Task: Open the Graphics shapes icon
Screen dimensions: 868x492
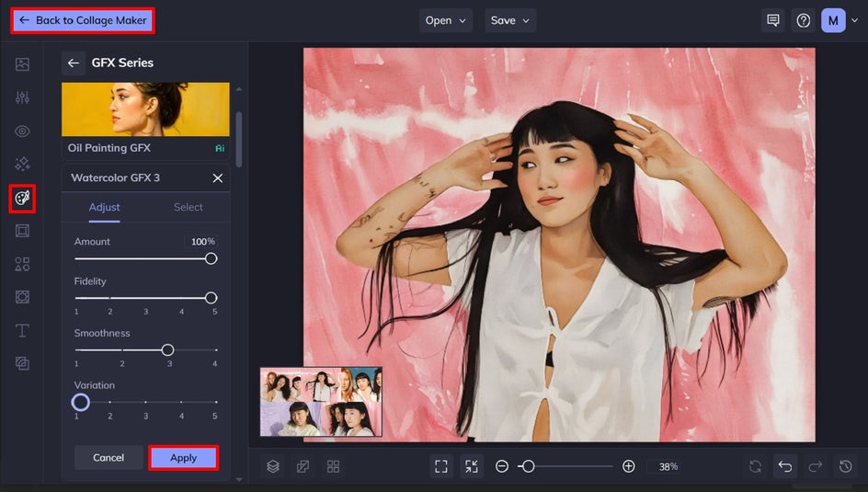Action: [x=22, y=264]
